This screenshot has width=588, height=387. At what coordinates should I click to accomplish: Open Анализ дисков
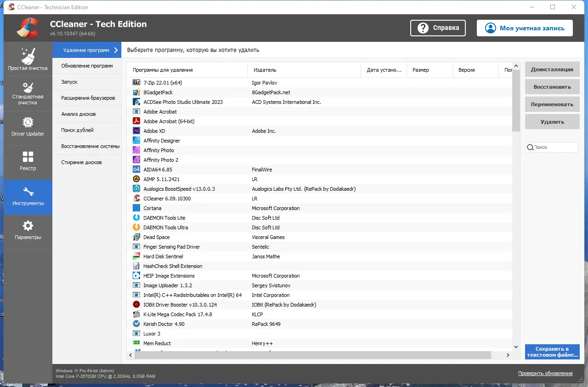[87, 114]
